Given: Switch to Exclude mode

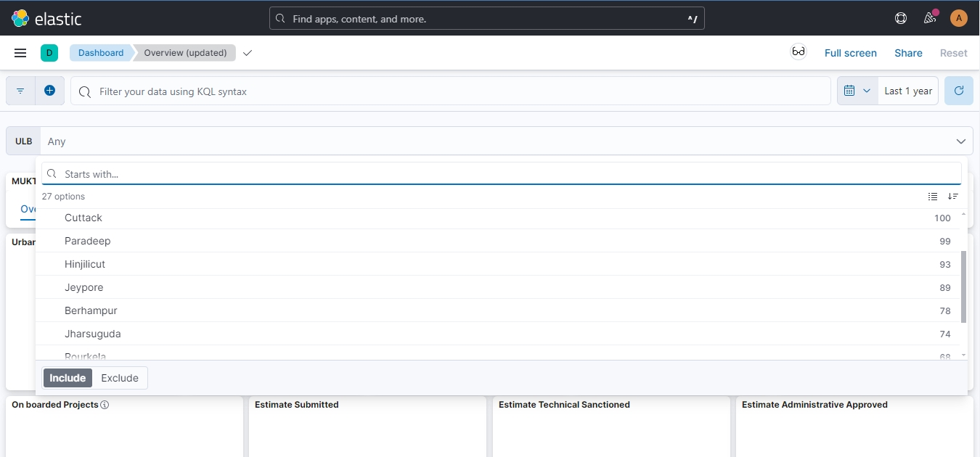Looking at the screenshot, I should point(120,378).
